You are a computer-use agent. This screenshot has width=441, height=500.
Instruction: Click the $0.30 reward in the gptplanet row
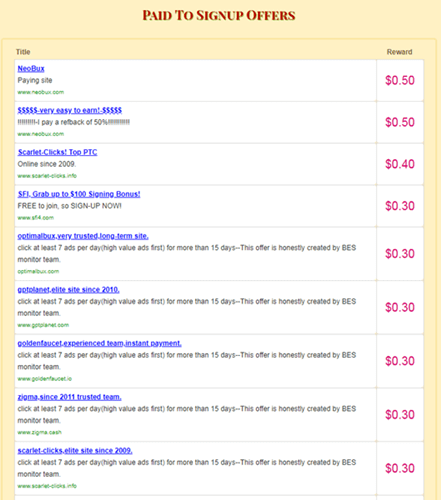(x=400, y=307)
